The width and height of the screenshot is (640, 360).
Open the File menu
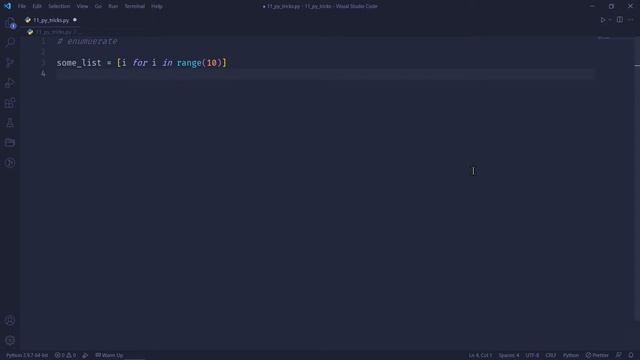22,6
